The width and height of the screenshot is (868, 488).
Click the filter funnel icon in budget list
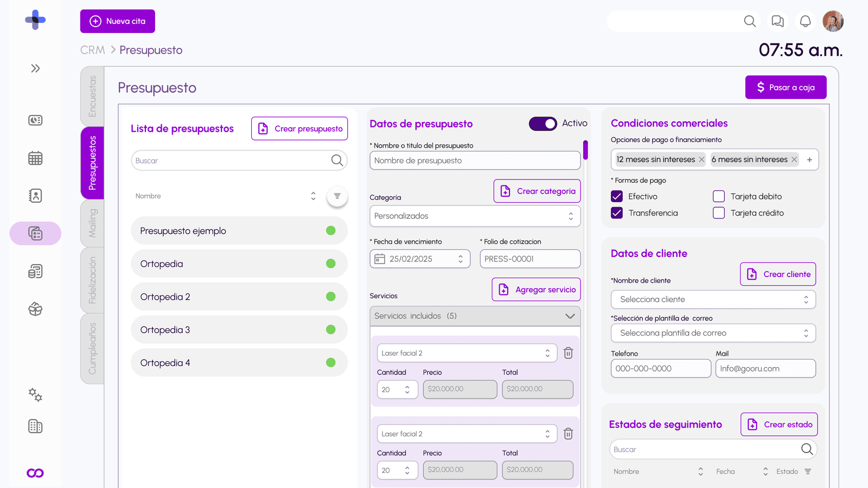[x=337, y=196]
